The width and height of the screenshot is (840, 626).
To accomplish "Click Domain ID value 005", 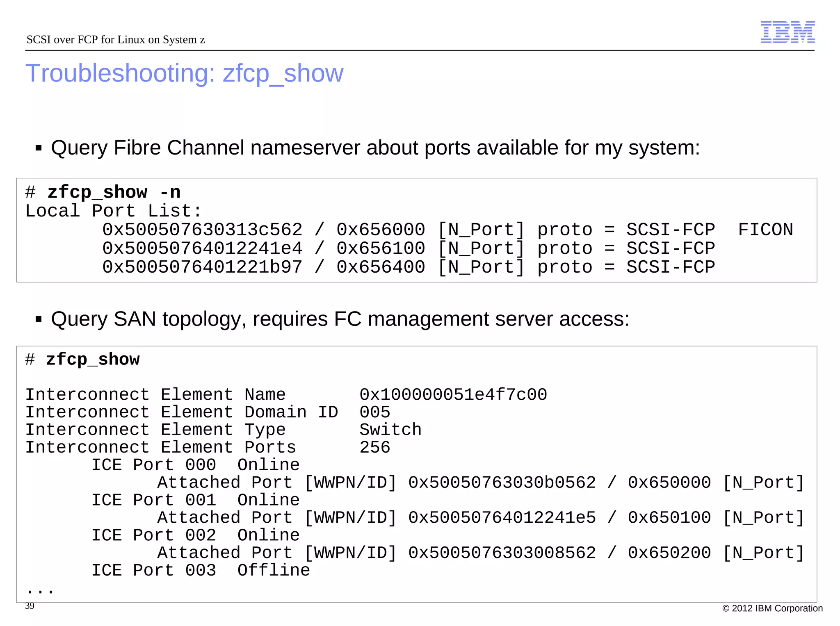I will pyautogui.click(x=375, y=412).
